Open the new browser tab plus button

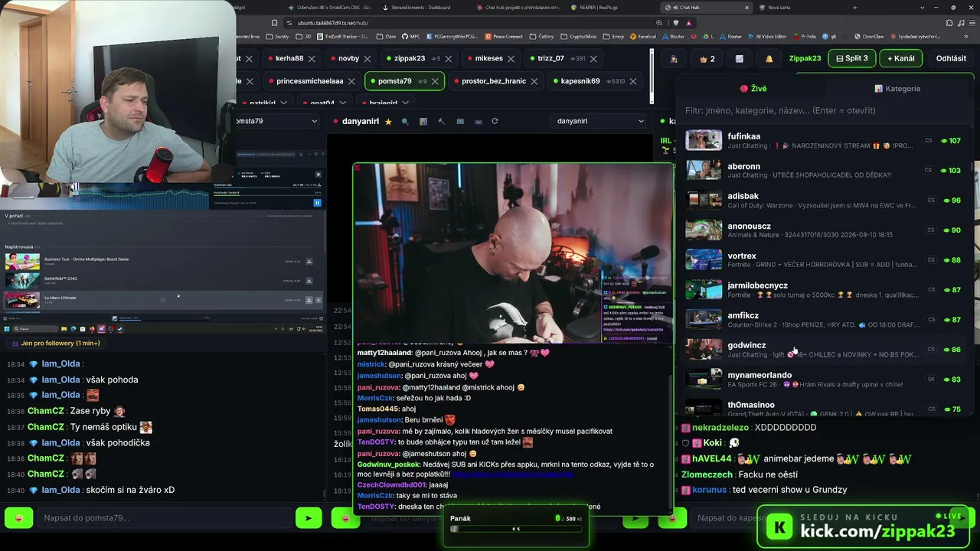pos(855,8)
